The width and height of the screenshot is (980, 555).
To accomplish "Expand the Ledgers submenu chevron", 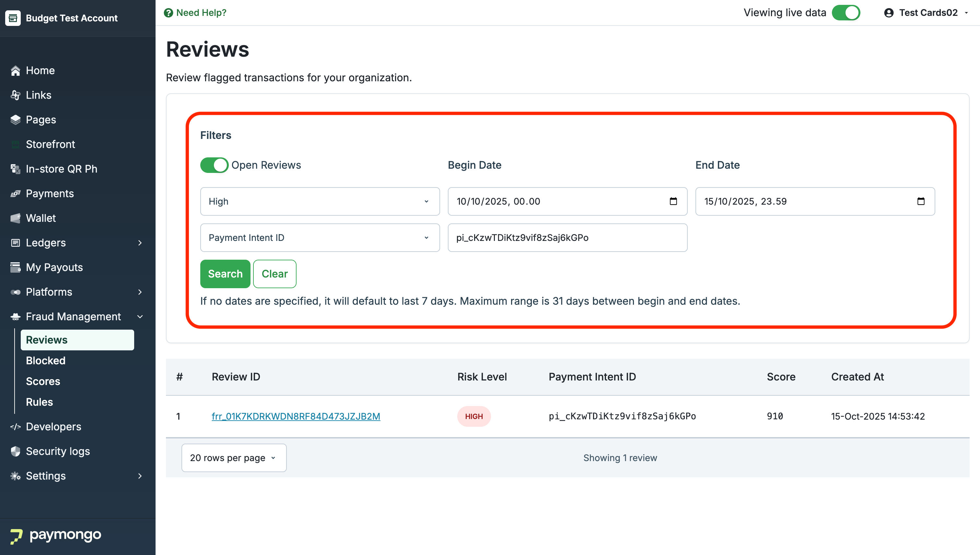I will click(140, 243).
